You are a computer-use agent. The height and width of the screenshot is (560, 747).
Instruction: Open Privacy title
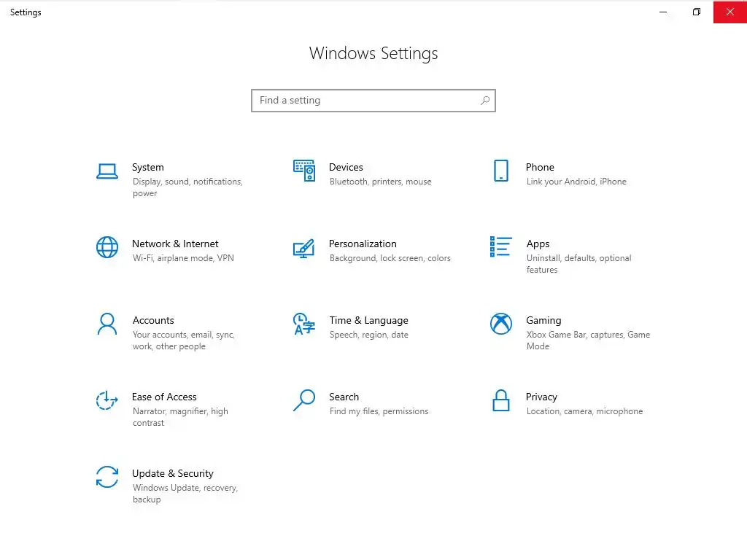click(541, 397)
